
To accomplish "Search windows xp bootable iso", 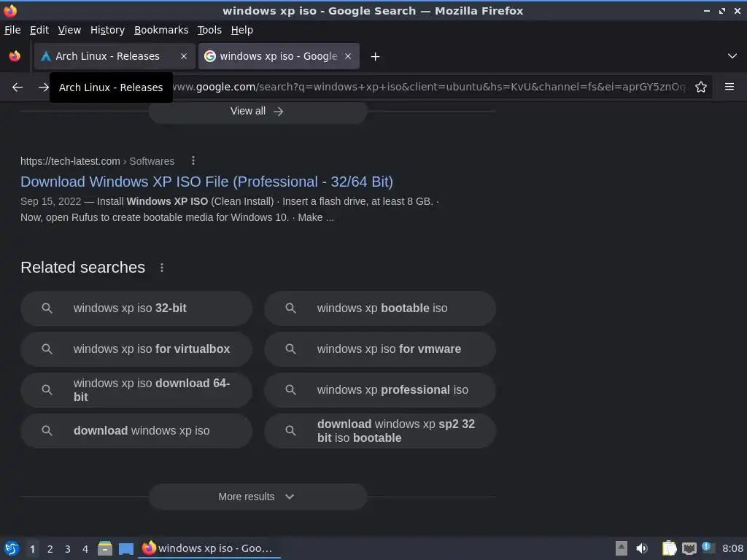I will [x=380, y=308].
